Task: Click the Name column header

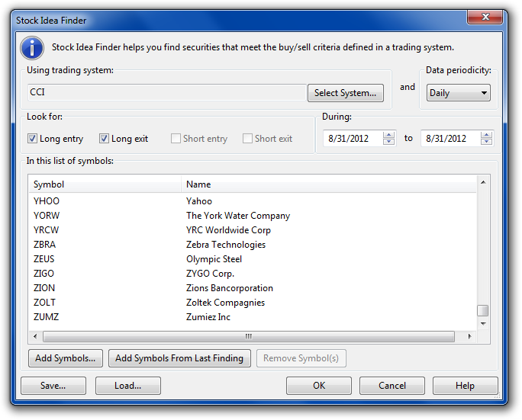Action: point(328,184)
